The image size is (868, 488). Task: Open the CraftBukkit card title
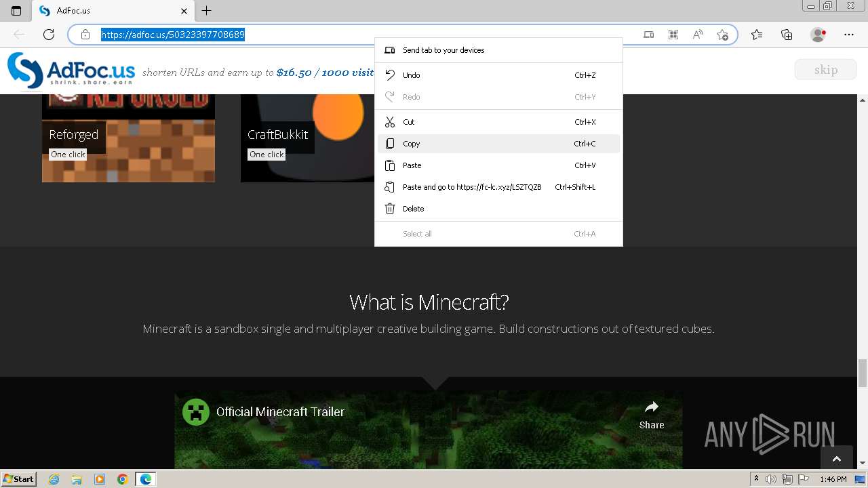pos(277,135)
